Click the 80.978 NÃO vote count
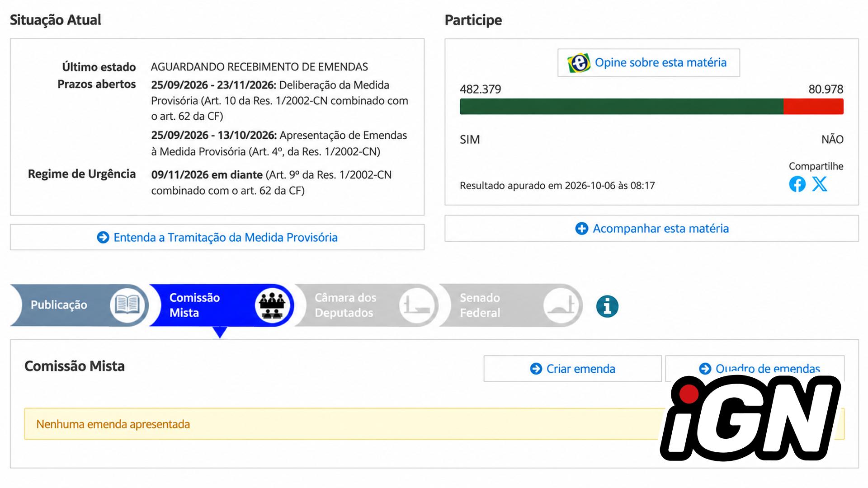 click(x=826, y=89)
